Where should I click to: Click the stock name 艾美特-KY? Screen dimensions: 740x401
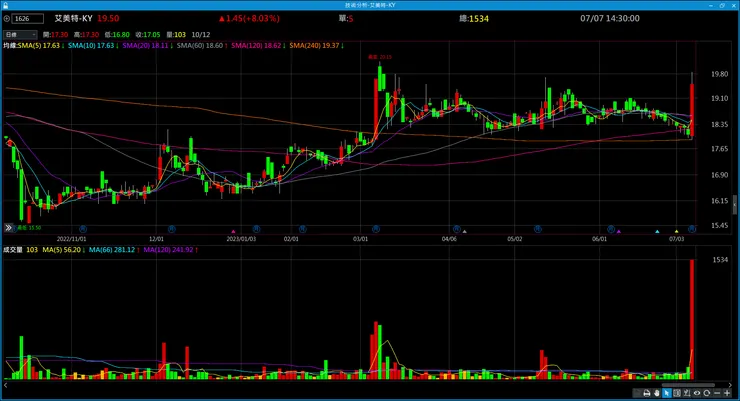[x=73, y=18]
